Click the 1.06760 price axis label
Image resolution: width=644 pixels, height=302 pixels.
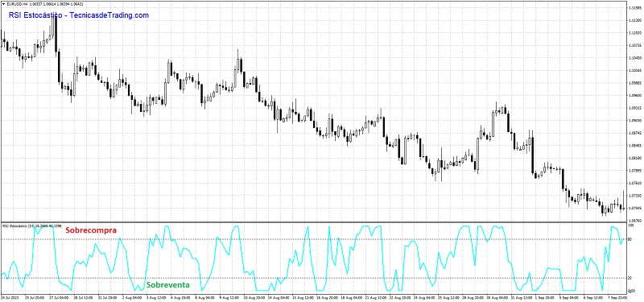634,221
